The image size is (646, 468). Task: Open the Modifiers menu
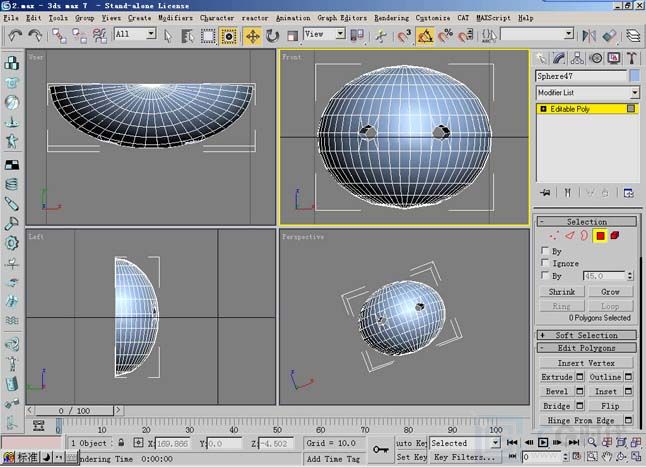[176, 18]
